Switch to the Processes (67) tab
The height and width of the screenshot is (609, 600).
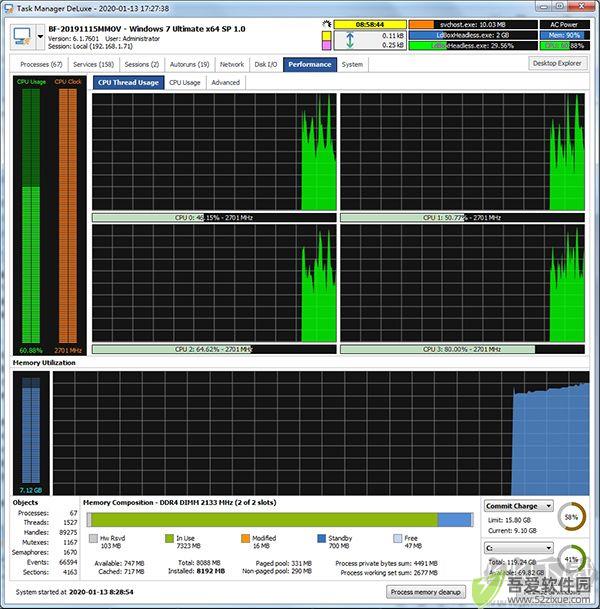[x=41, y=64]
